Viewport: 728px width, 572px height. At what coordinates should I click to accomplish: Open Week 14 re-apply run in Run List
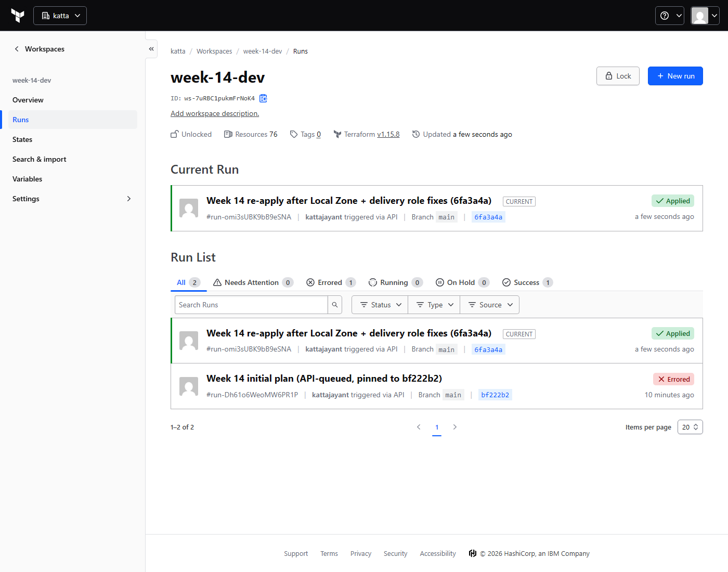pyautogui.click(x=349, y=333)
